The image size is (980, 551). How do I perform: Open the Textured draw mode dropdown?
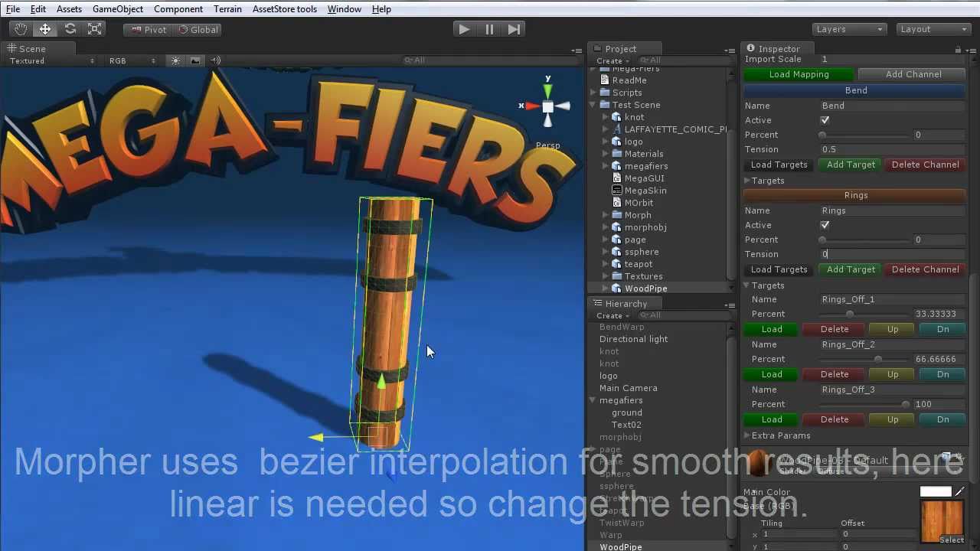pos(46,60)
